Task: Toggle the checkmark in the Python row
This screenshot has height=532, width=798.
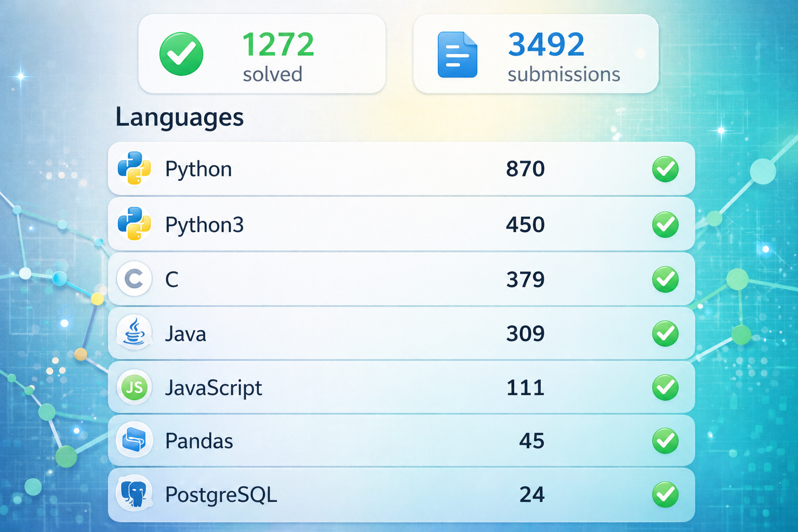Action: (x=665, y=169)
